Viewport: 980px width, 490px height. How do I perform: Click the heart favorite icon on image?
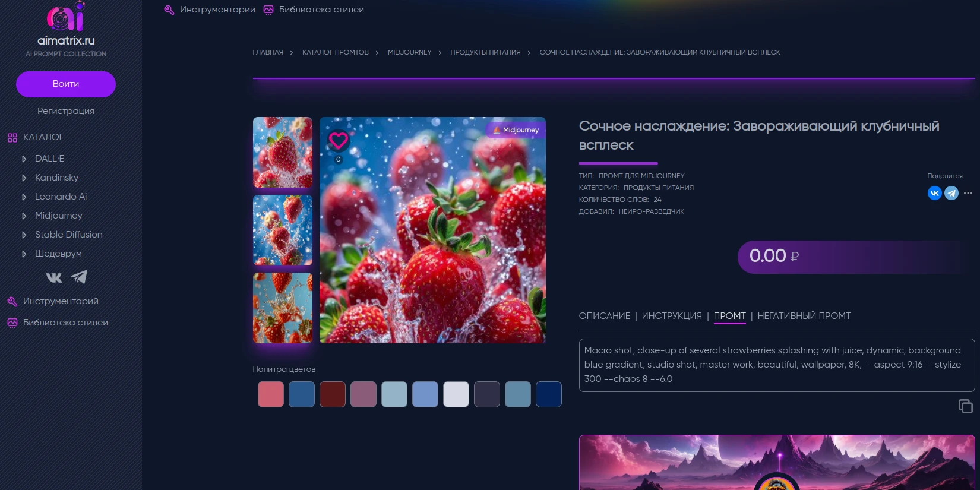click(339, 141)
